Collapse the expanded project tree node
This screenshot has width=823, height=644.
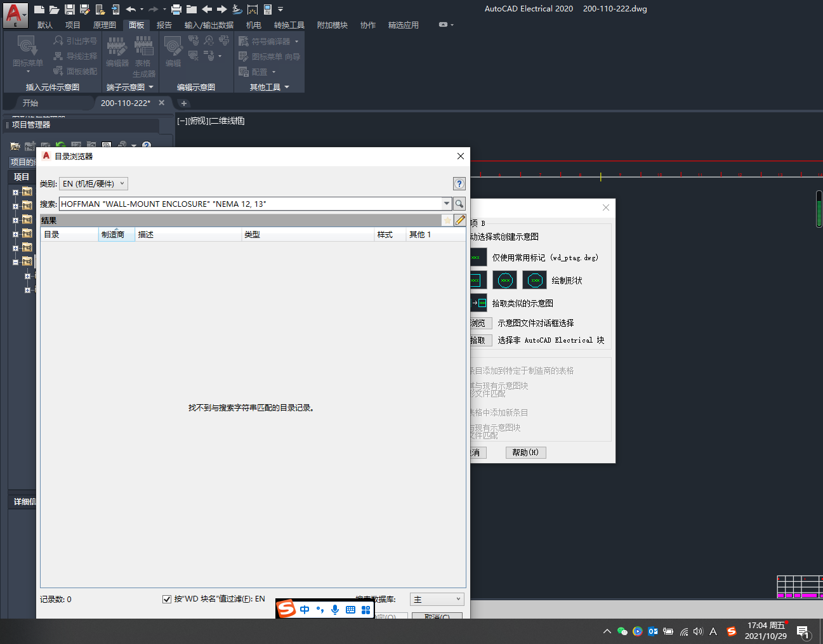pyautogui.click(x=16, y=261)
